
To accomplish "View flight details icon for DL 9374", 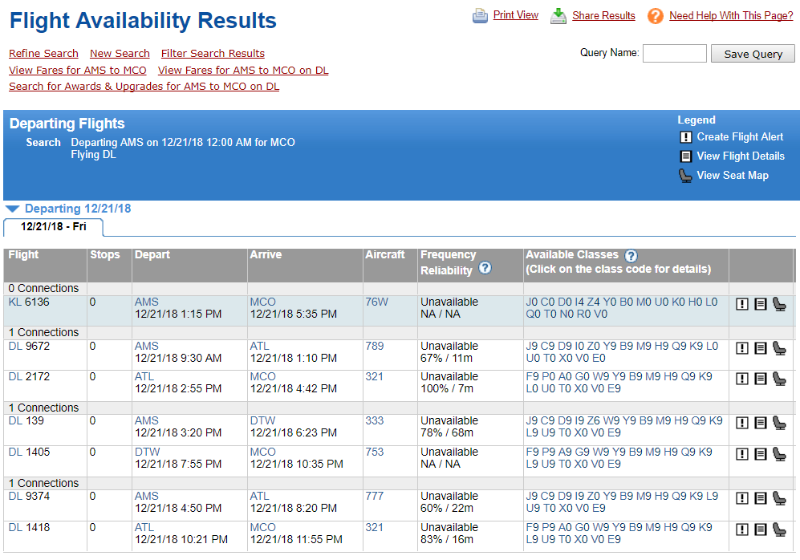I will pyautogui.click(x=760, y=498).
